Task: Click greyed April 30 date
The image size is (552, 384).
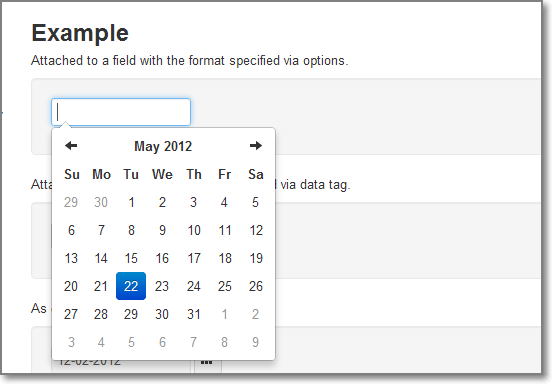Action: 101,202
